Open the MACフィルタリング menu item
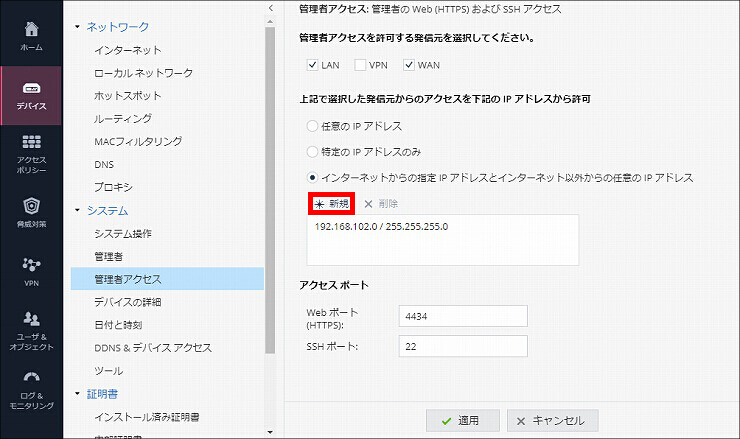 [138, 141]
